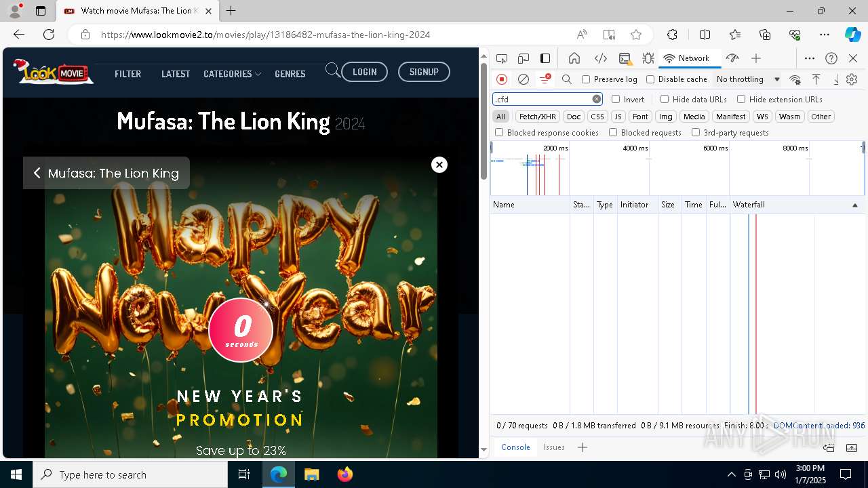Click the LookMovie logo

click(x=53, y=71)
